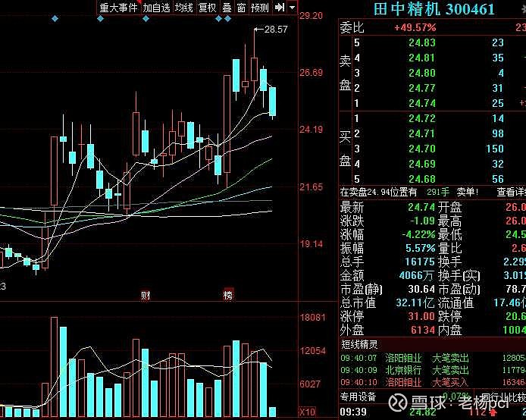Image resolution: width=526 pixels, height=420 pixels.
Task: Click the 专用设备 industry sector label
Action: pyautogui.click(x=358, y=397)
